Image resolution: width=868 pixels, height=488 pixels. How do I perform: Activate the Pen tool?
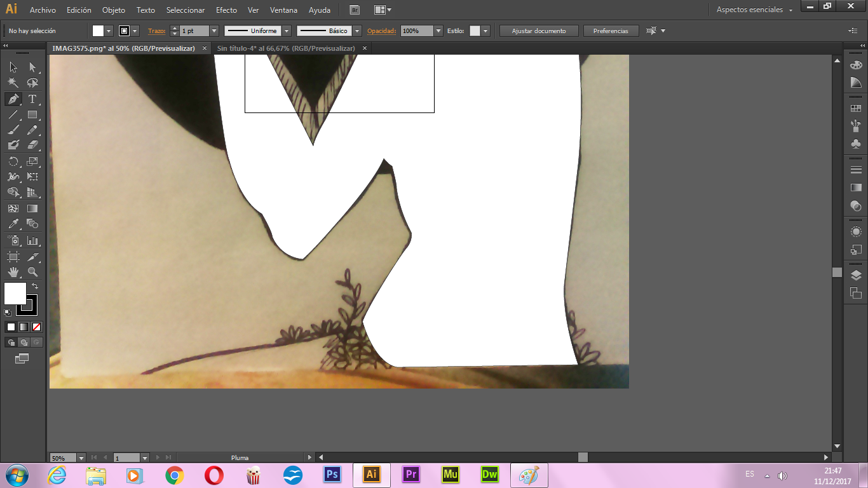(x=13, y=99)
